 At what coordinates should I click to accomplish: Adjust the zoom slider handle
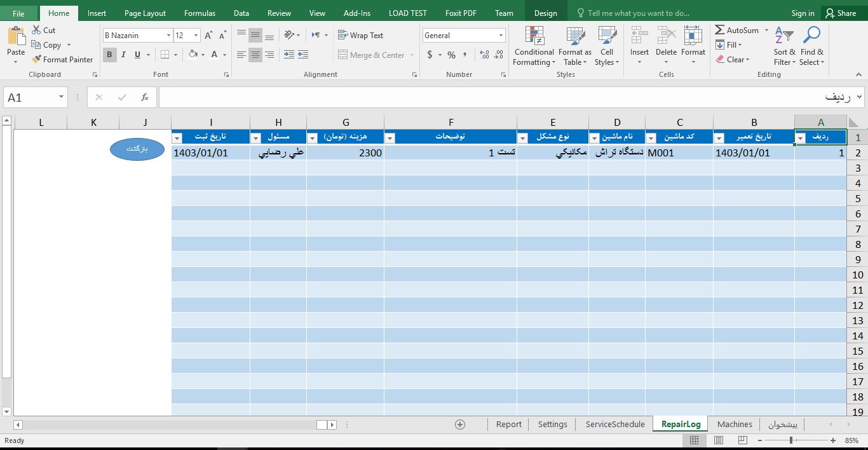[792, 440]
